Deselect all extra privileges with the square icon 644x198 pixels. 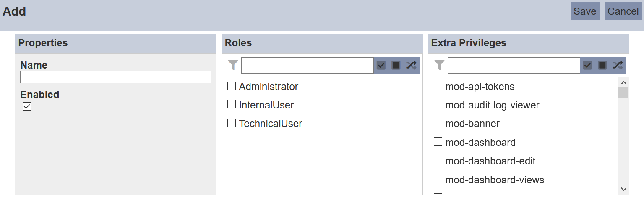(602, 65)
